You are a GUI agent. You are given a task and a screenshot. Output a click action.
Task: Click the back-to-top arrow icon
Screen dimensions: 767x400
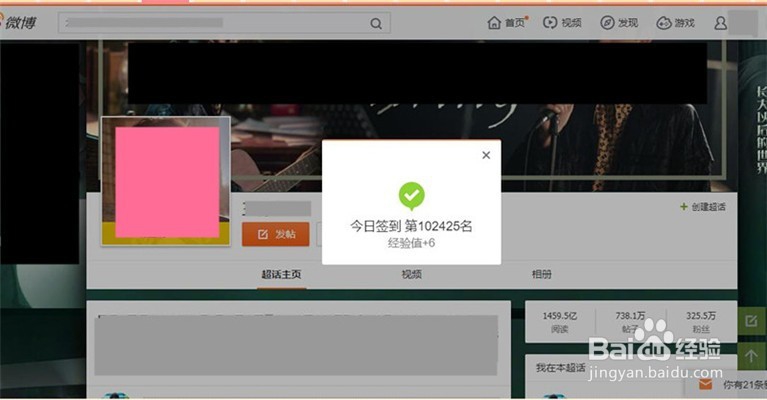[x=751, y=356]
